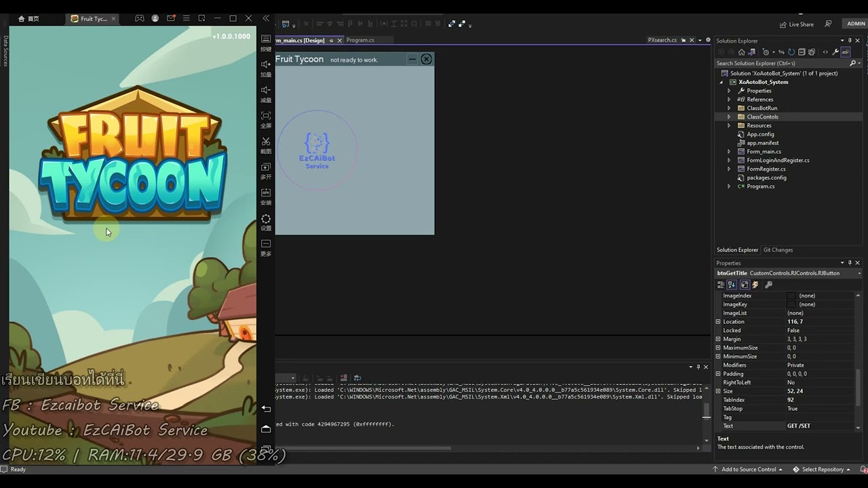
Task: Expand the Size property
Action: pos(718,391)
